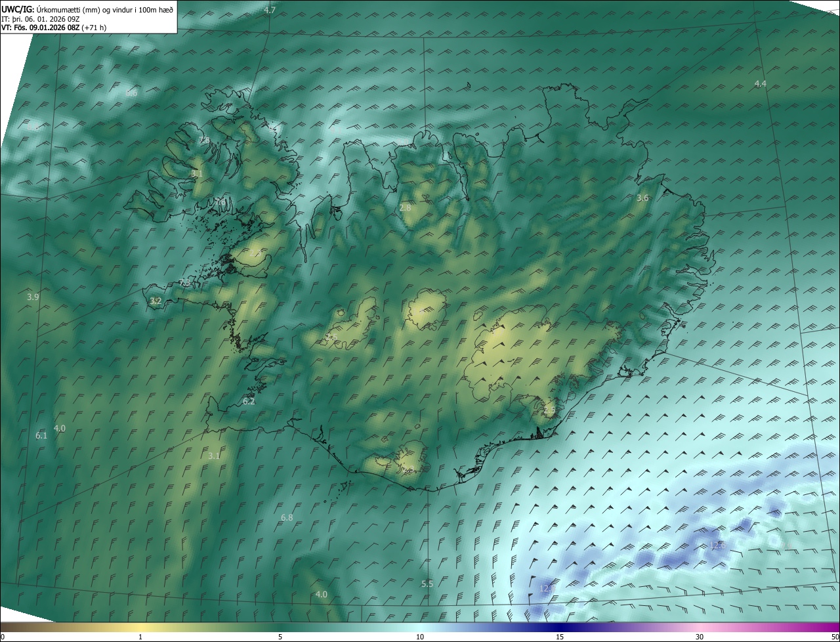Click the '5.5' value label on the map
Screen dimensions: 840x642
click(427, 584)
